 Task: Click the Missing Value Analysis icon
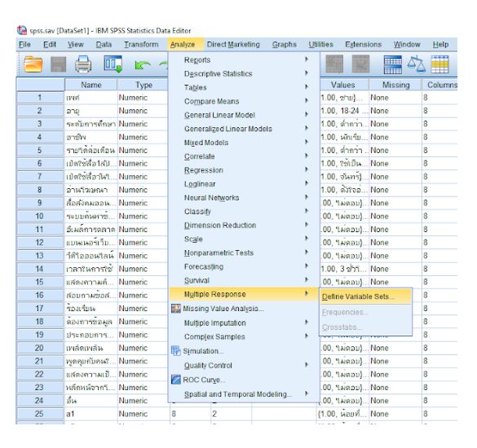[x=176, y=309]
